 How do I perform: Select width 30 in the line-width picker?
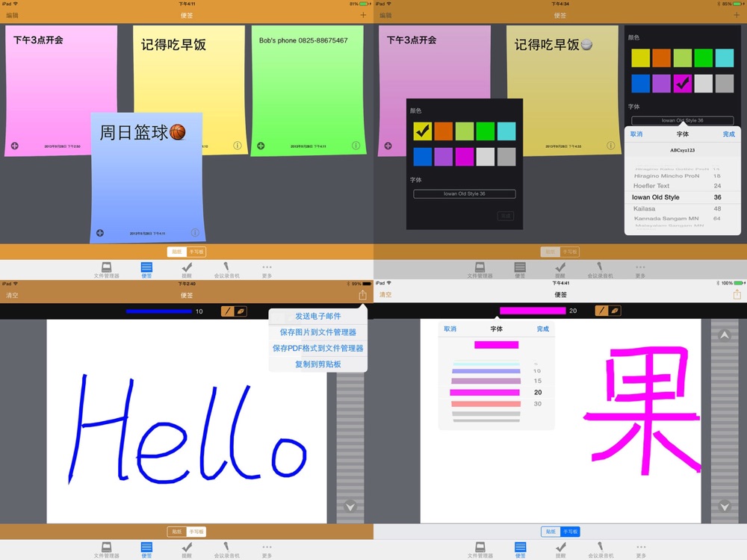click(x=497, y=404)
